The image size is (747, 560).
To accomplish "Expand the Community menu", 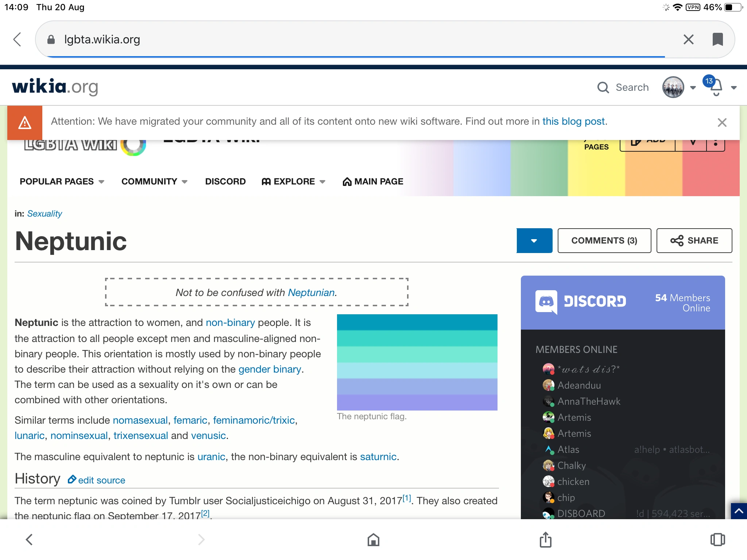I will point(154,182).
